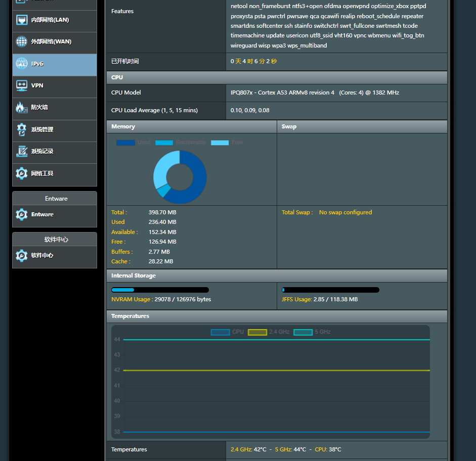Toggle the Reclaimable memory legend entry
Viewport: 476px width, 461px height.
click(180, 143)
